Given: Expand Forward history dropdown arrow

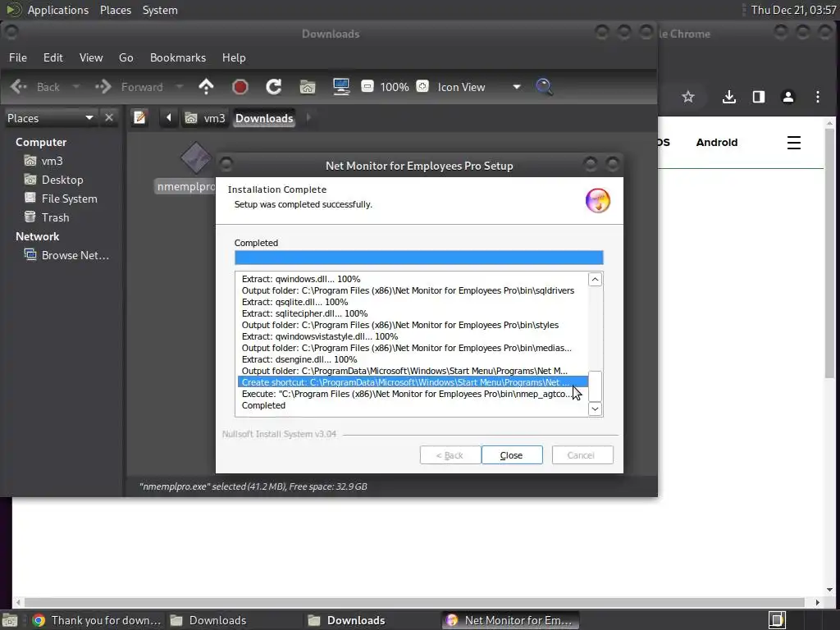Looking at the screenshot, I should coord(180,86).
